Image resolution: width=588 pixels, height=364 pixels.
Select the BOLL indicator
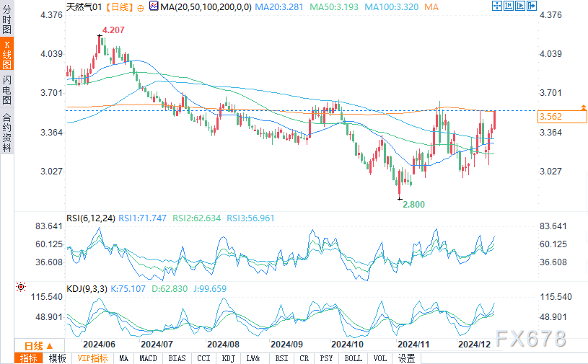point(354,358)
